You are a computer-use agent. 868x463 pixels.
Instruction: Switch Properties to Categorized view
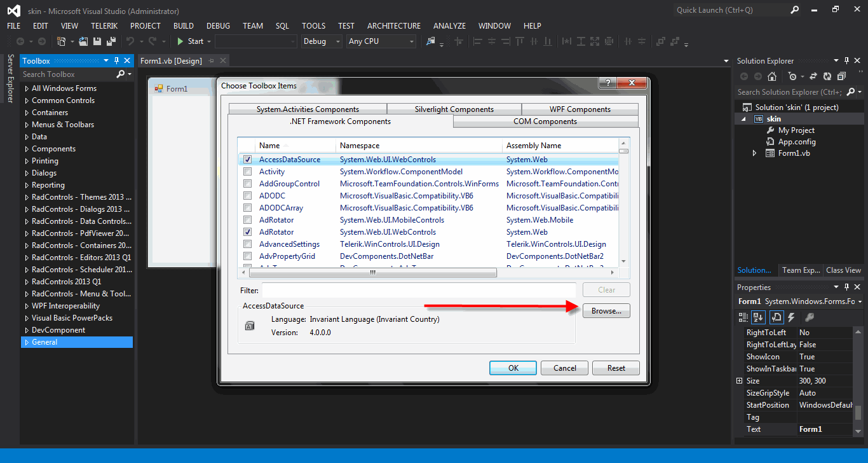click(744, 317)
